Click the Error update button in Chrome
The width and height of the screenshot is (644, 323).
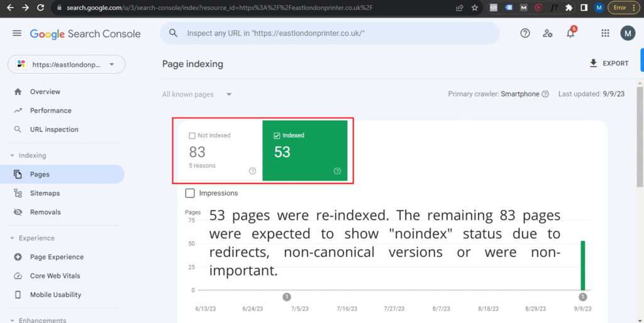[623, 8]
